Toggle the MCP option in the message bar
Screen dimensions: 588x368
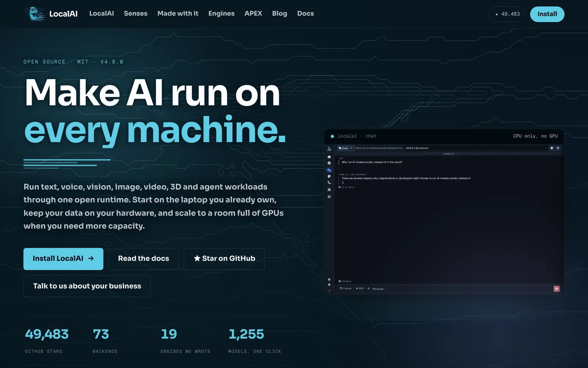click(x=360, y=289)
